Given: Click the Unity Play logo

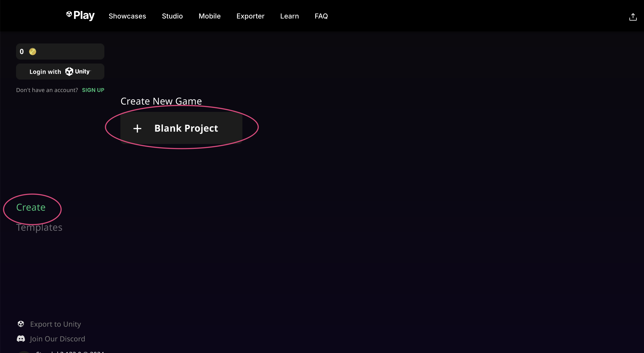Looking at the screenshot, I should click(80, 16).
